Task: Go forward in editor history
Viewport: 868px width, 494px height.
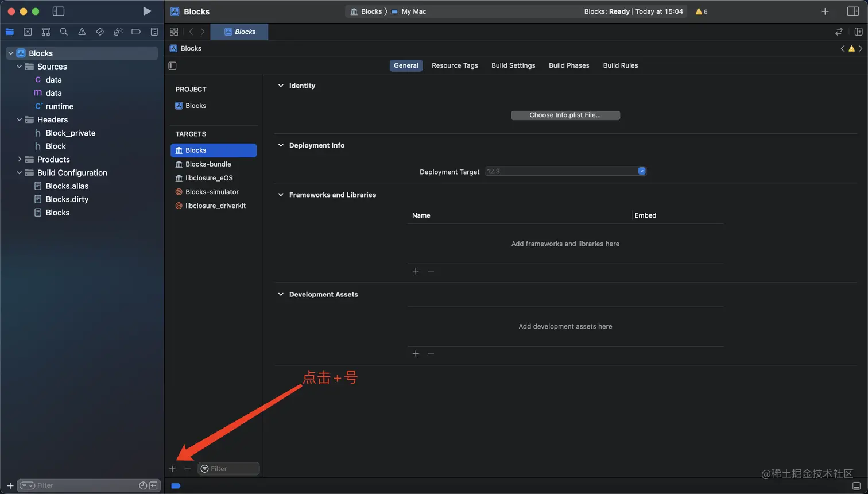Action: pos(203,32)
